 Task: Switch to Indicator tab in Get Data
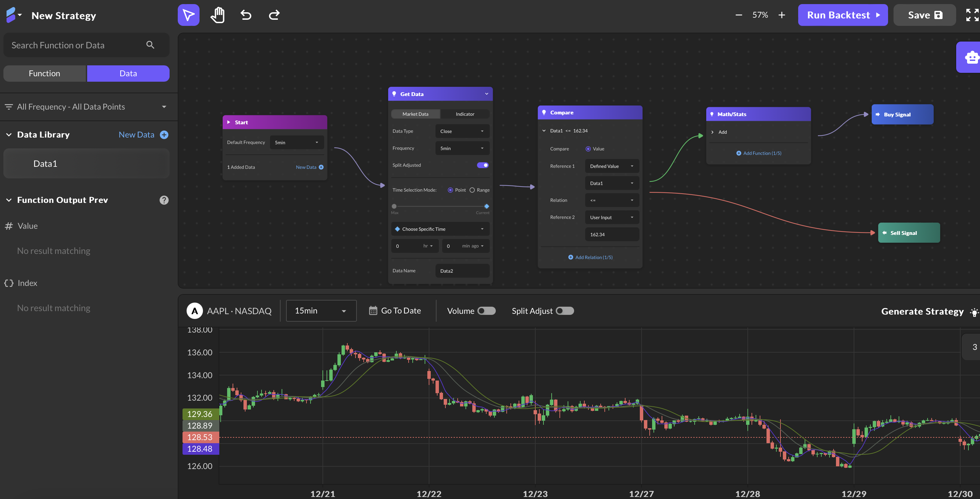(x=464, y=114)
